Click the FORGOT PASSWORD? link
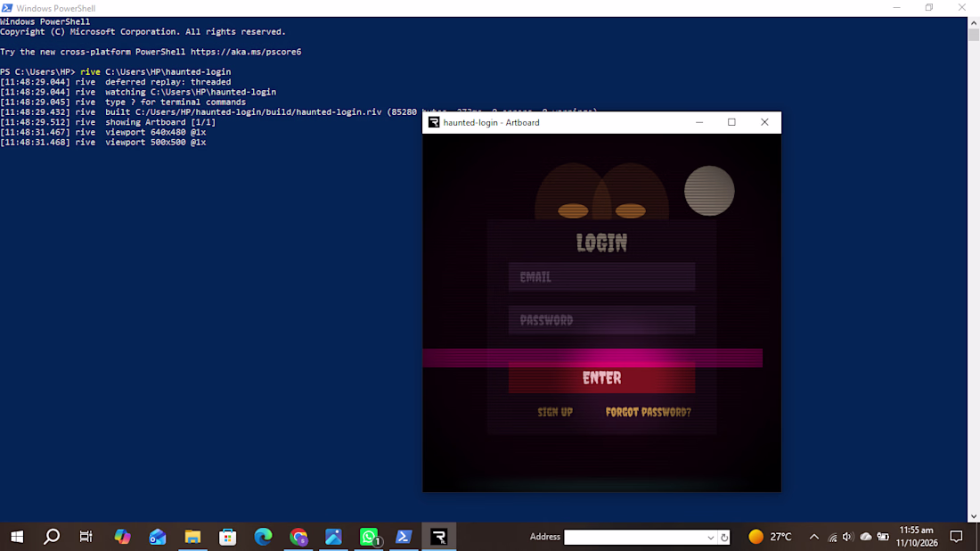Screen dimensions: 980x551 [x=648, y=412]
